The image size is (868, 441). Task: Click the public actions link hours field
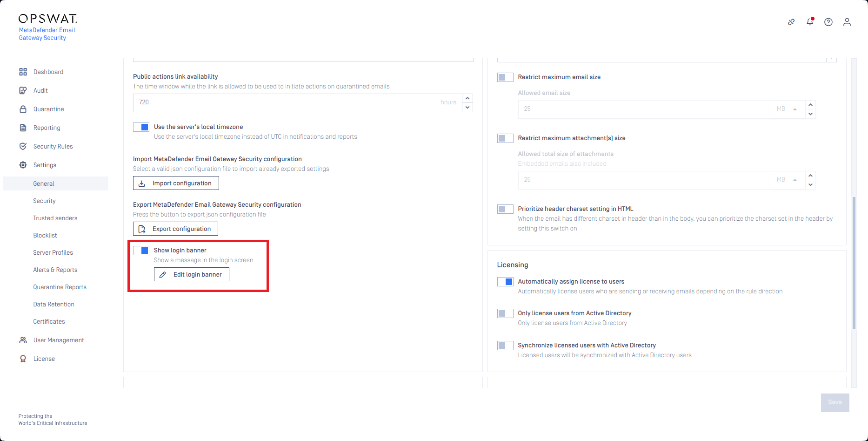point(298,103)
